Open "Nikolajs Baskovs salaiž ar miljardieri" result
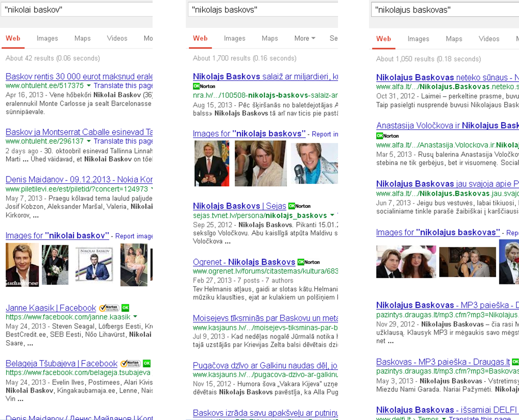519x420 pixels. pos(265,77)
